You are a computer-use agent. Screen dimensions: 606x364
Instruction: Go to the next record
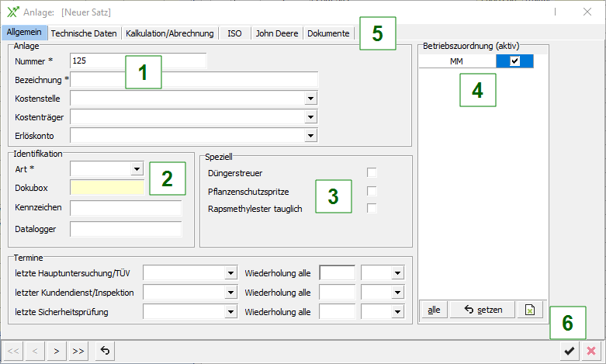pyautogui.click(x=57, y=352)
